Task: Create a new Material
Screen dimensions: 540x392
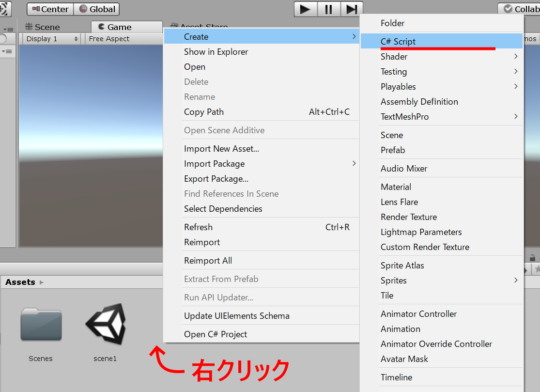Action: pos(442,187)
